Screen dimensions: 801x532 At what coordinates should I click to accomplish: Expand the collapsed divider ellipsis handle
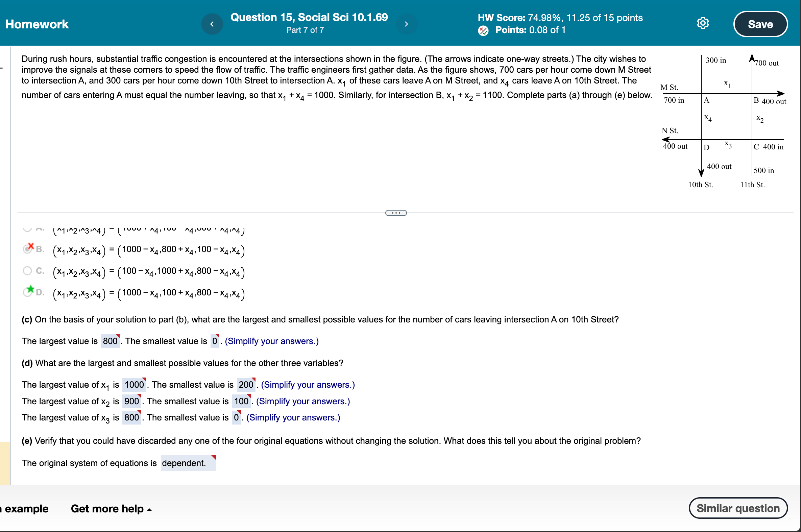396,213
